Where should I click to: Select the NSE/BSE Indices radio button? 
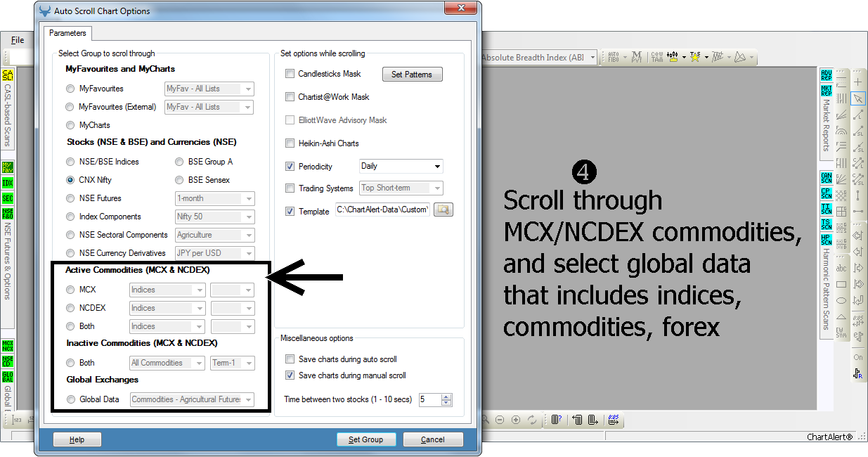[x=70, y=162]
